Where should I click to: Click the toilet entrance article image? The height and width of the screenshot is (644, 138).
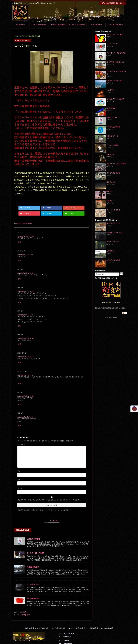[52, 67]
